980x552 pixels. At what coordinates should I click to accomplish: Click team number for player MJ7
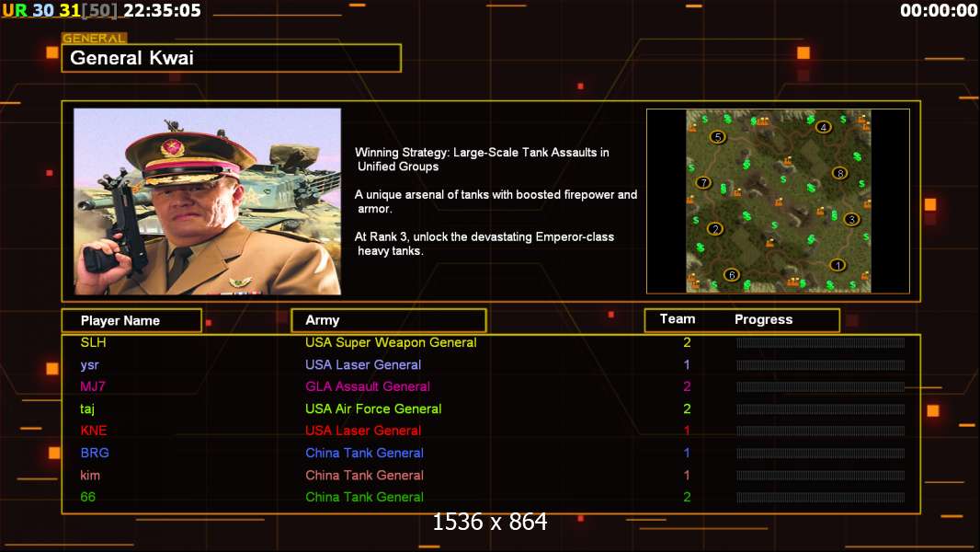(687, 386)
